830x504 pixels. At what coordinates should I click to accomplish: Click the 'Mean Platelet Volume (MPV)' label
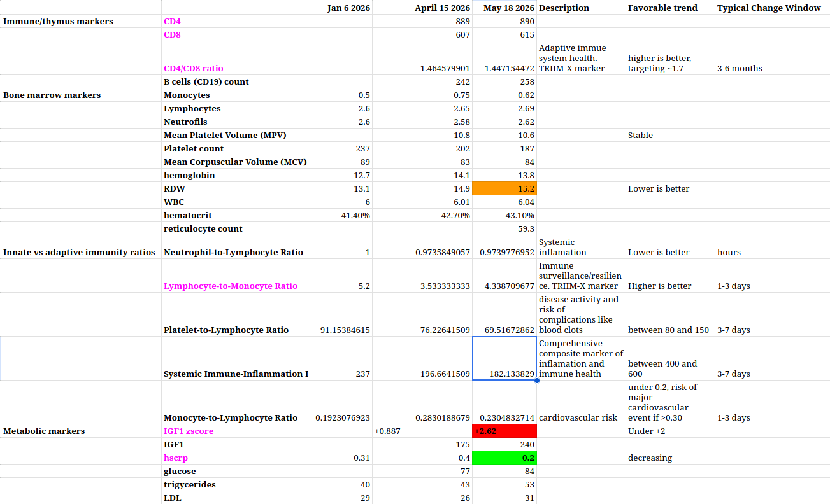click(234, 135)
